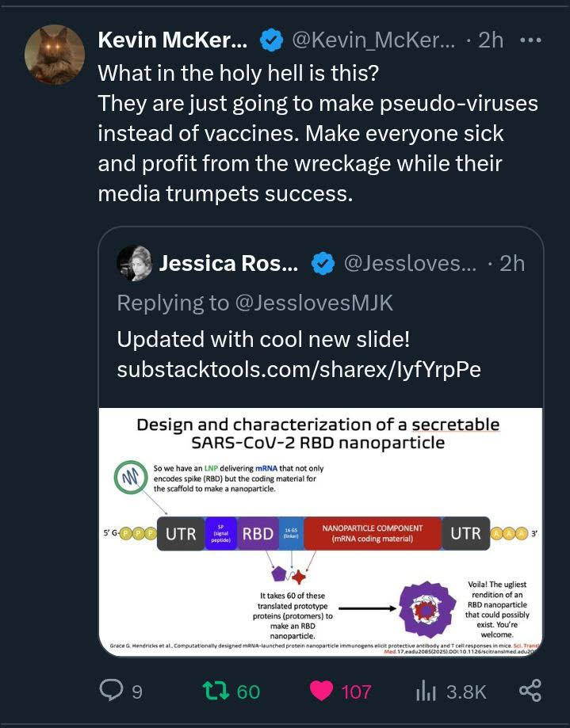Viewport: 570px width, 728px height.
Task: Click the reply speech bubble icon
Action: pos(109,691)
